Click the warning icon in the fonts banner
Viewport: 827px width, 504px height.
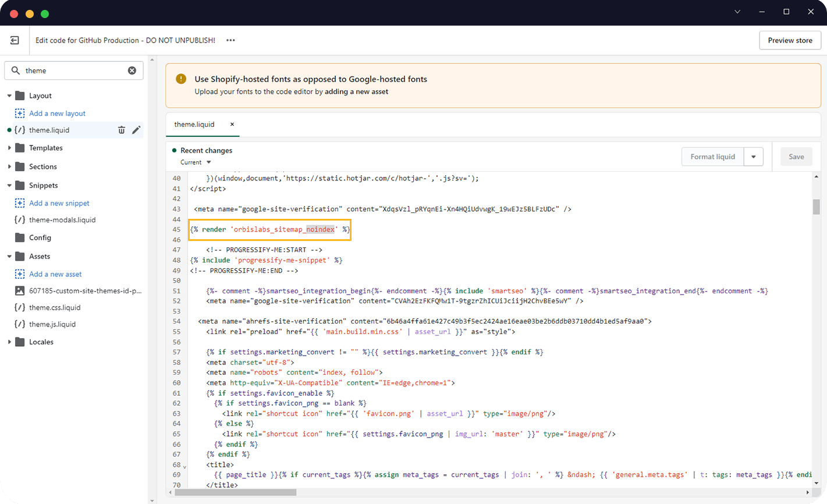[181, 79]
